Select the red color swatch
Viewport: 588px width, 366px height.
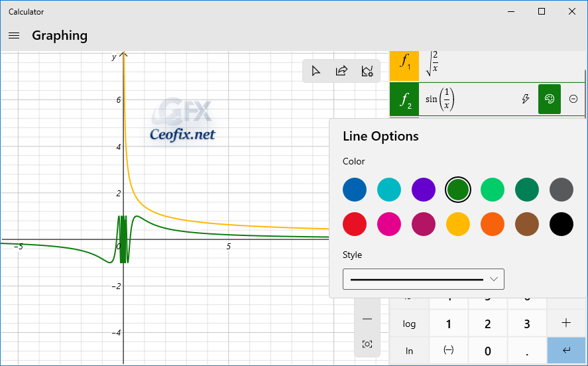[355, 224]
